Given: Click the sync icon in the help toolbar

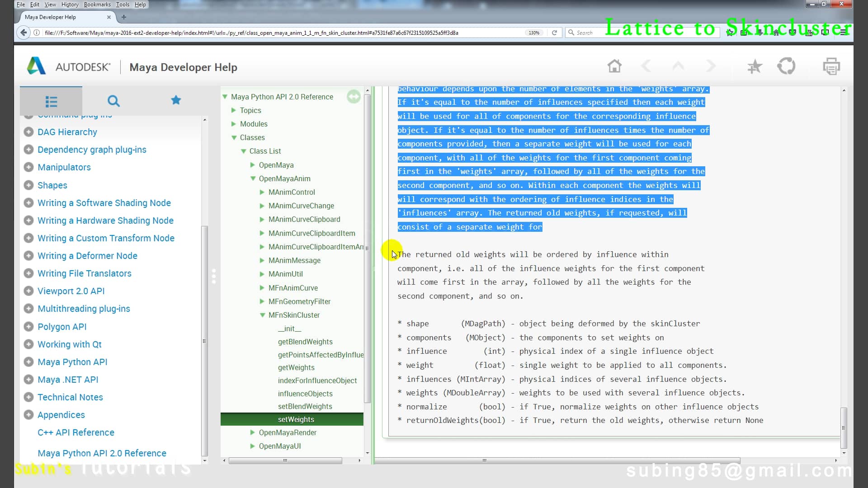Looking at the screenshot, I should point(787,66).
